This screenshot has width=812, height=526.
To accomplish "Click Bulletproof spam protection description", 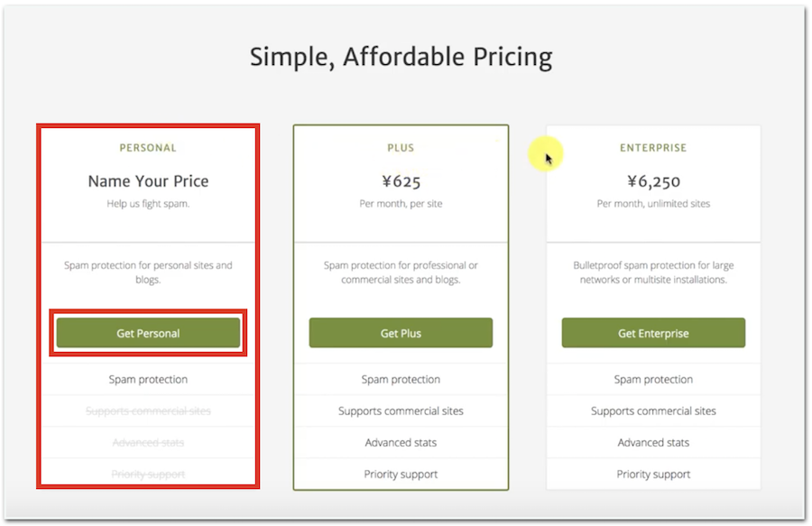I will tap(653, 272).
